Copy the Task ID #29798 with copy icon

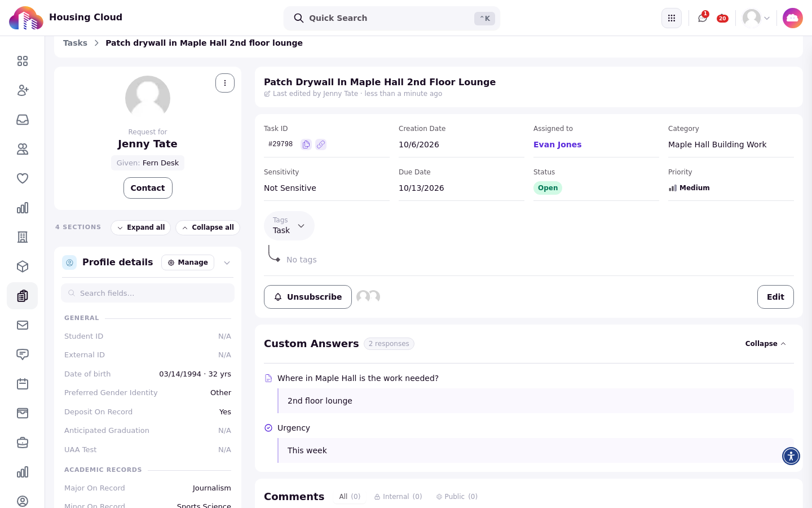point(306,144)
